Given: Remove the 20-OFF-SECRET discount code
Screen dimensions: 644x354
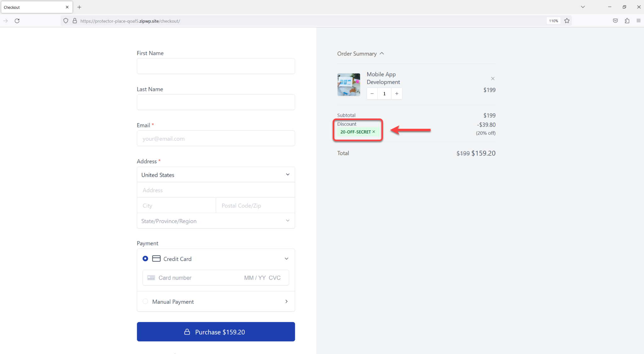Looking at the screenshot, I should coord(374,132).
